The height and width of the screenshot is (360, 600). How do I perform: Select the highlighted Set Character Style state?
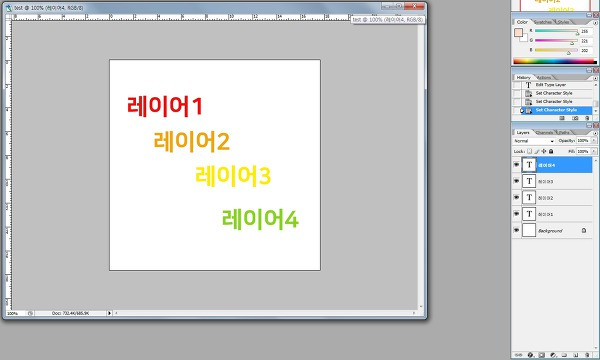coord(557,110)
